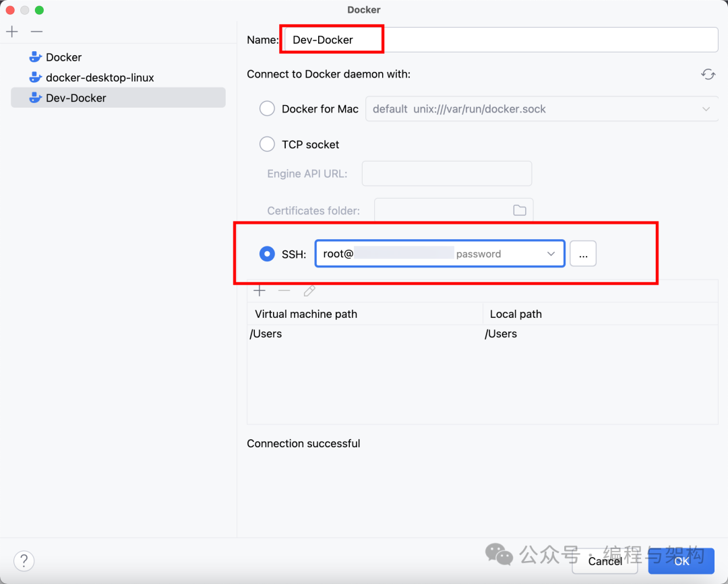
Task: Edit path mapping with pencil icon
Action: point(309,291)
